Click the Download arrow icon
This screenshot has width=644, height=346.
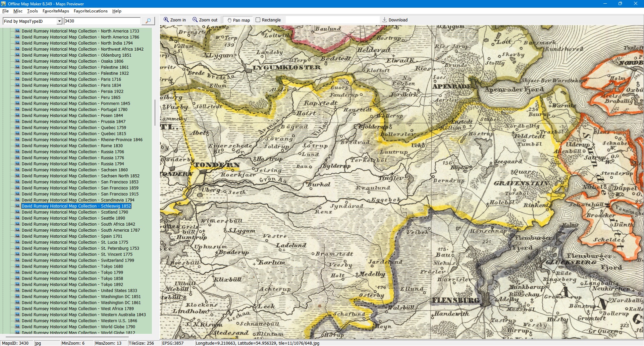(x=384, y=20)
